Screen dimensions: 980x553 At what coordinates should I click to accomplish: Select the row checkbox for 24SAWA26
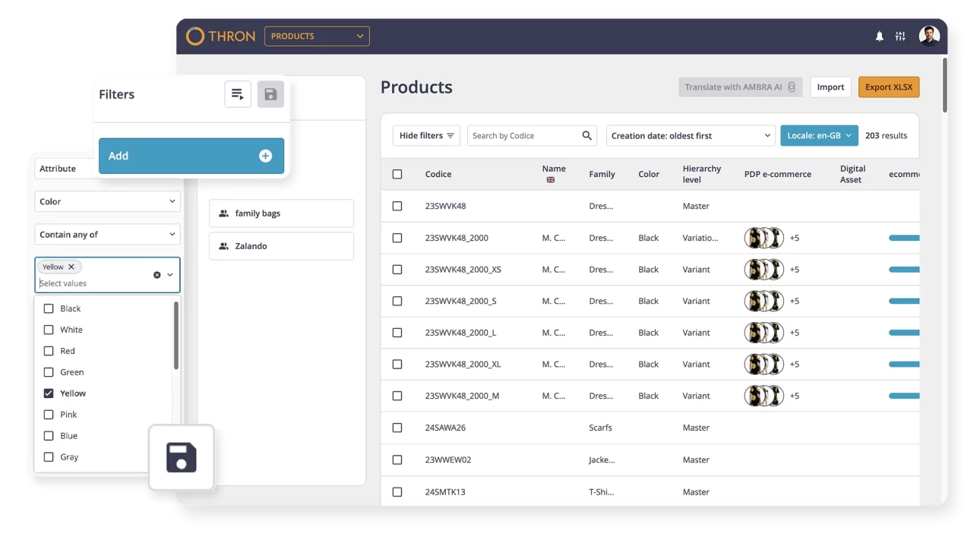(397, 428)
